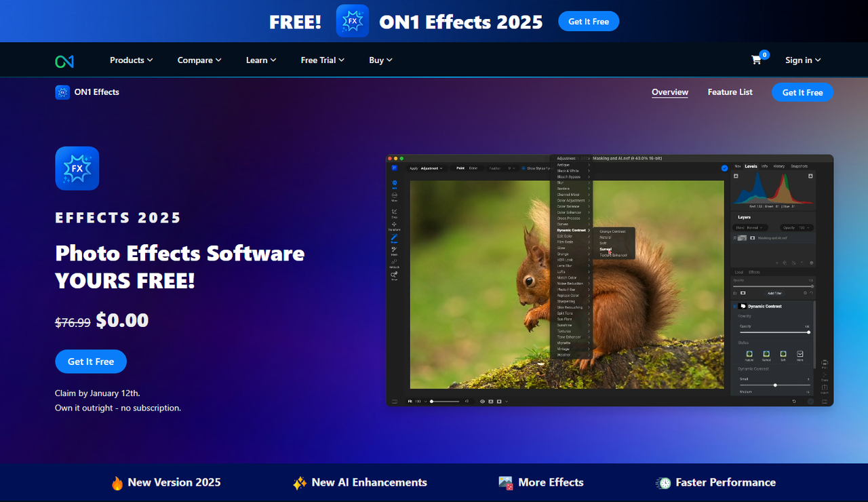Click the Print icon in the app preview
868x502 pixels.
point(825,364)
